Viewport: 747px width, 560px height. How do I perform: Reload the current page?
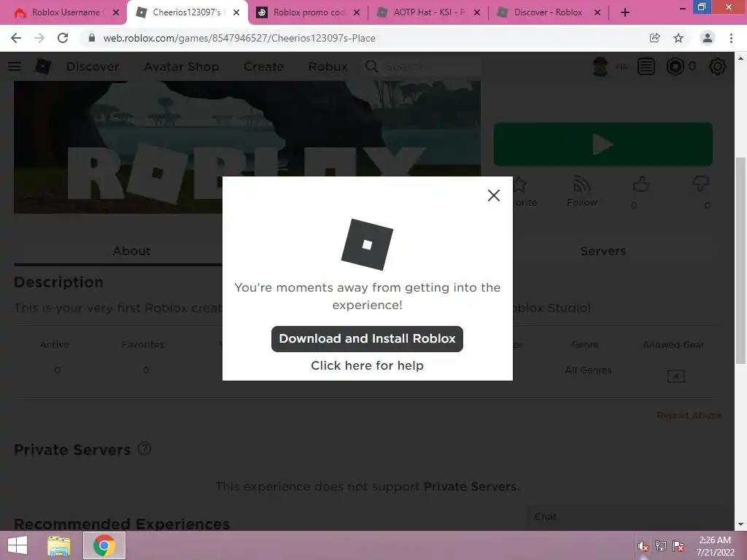(x=63, y=38)
